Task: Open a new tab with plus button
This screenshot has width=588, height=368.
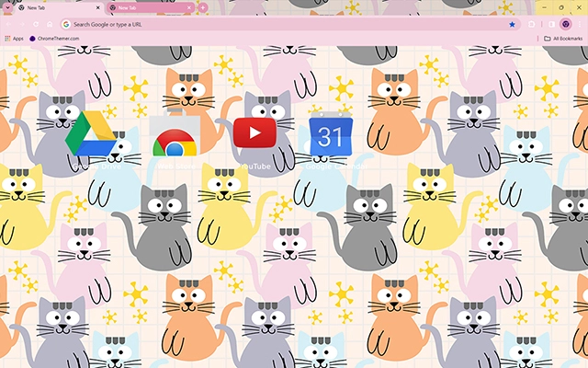Action: click(x=203, y=7)
